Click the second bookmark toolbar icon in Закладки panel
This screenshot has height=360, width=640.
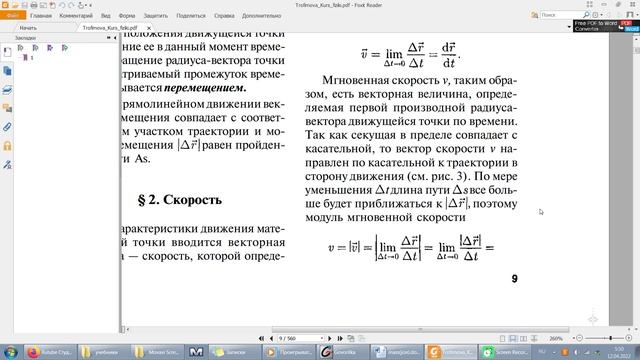coord(35,48)
